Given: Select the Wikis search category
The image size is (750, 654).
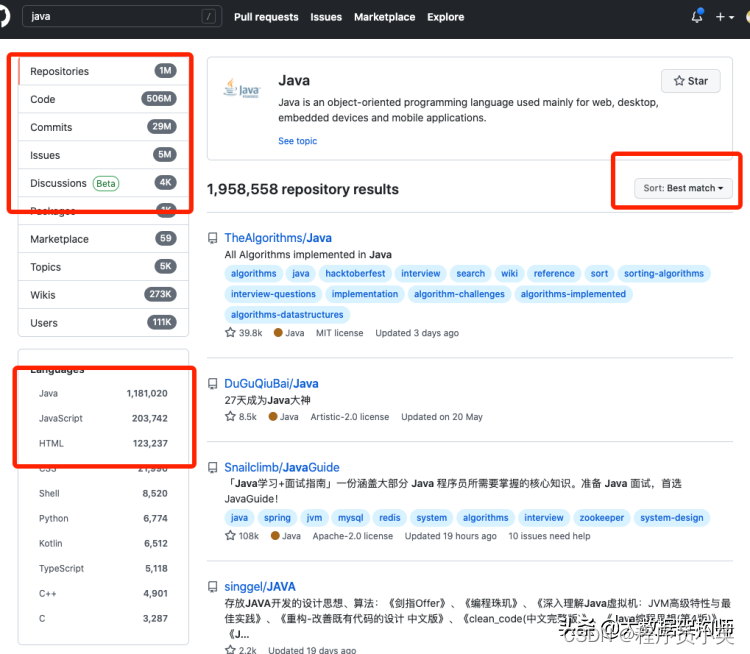Looking at the screenshot, I should [x=103, y=295].
